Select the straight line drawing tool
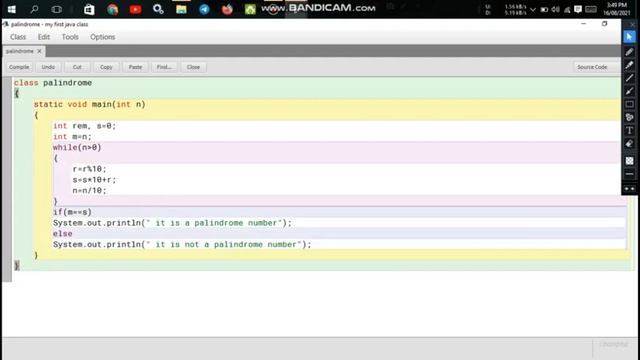 click(629, 78)
